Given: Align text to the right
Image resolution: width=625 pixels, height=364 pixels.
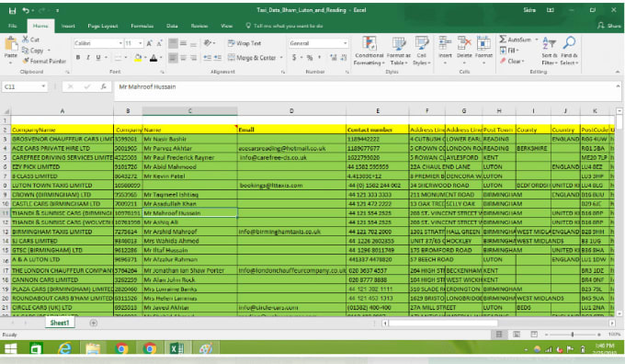Looking at the screenshot, I should point(193,58).
